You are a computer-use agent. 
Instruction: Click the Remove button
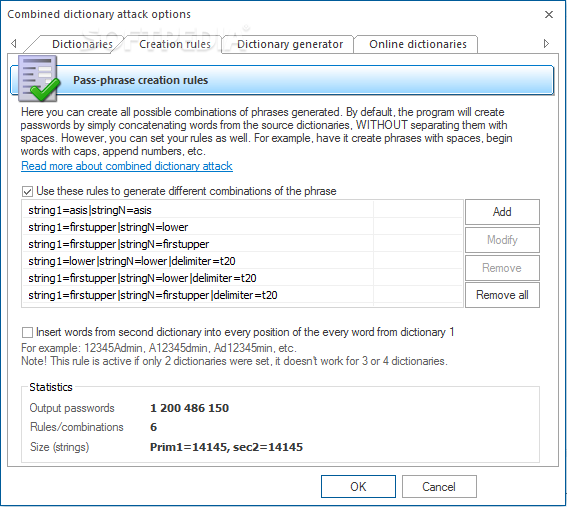click(502, 268)
